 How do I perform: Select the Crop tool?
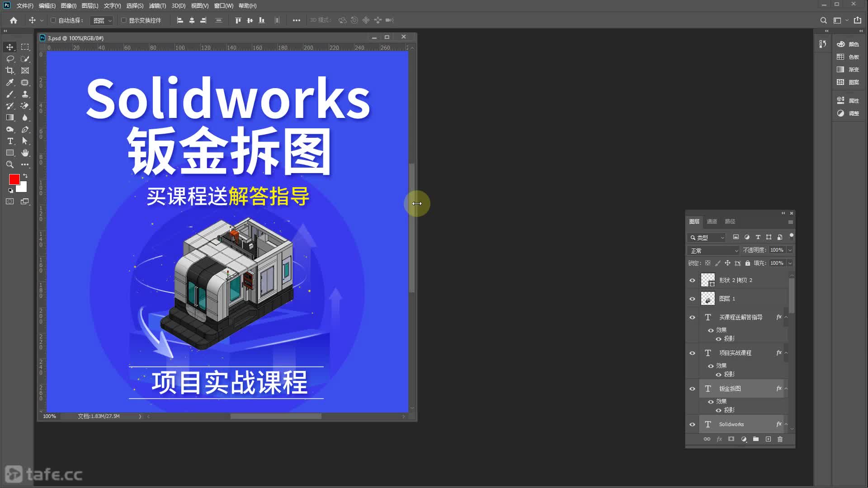10,70
